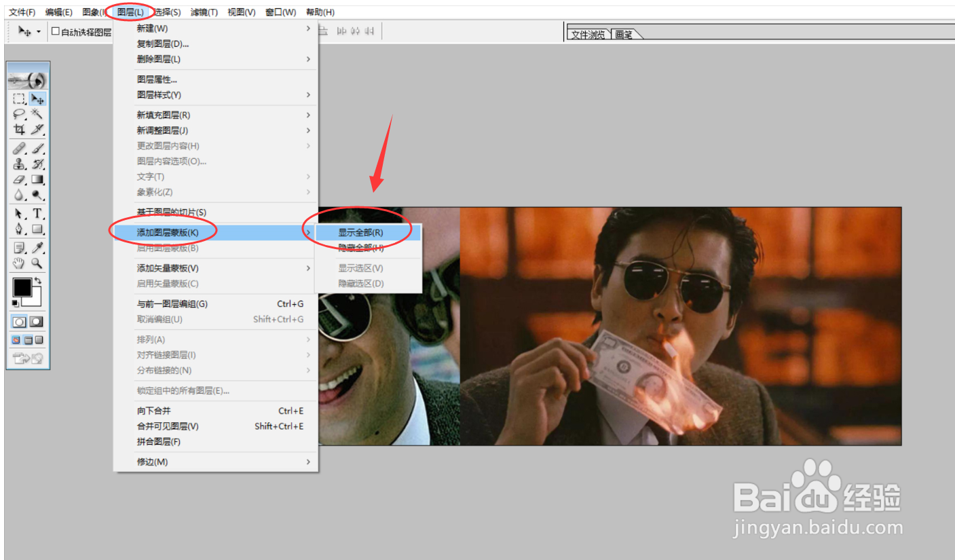Choose 基于图层的切片(S) entry

[x=215, y=212]
